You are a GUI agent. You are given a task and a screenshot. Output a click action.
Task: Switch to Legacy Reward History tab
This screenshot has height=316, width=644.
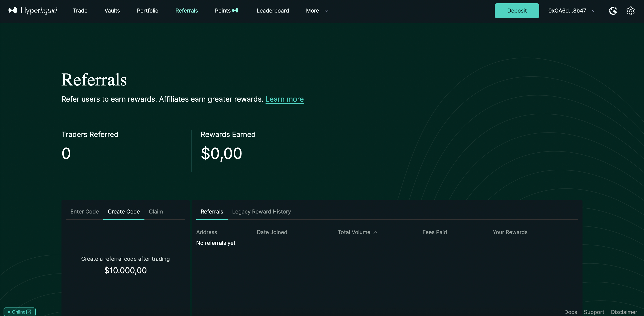[x=261, y=211]
